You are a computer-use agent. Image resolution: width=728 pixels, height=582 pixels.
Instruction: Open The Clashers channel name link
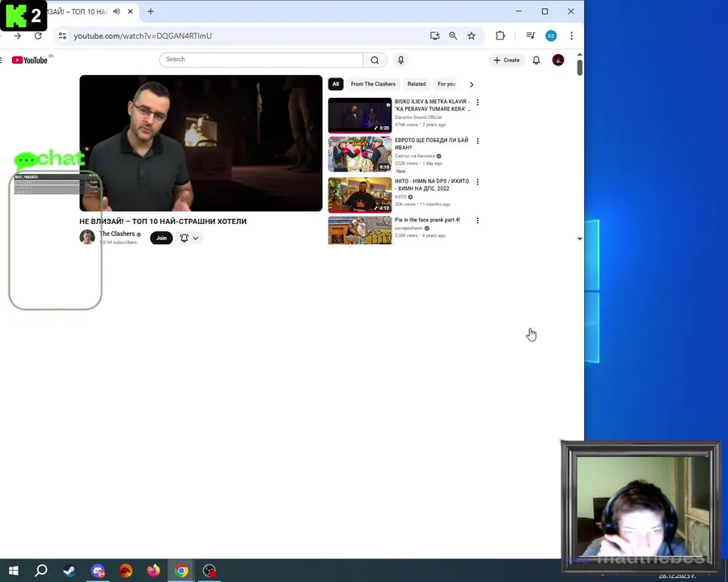[x=117, y=234]
